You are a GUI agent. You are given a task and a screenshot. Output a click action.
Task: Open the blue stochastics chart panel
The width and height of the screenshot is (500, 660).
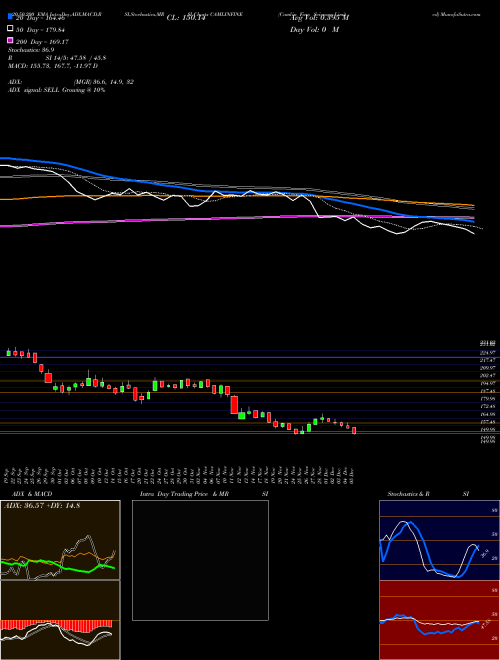pyautogui.click(x=439, y=540)
